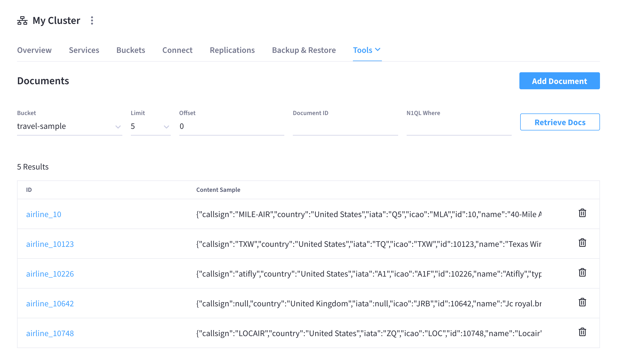Remove airline_10226 using trash icon
The width and height of the screenshot is (617, 364).
(x=582, y=273)
